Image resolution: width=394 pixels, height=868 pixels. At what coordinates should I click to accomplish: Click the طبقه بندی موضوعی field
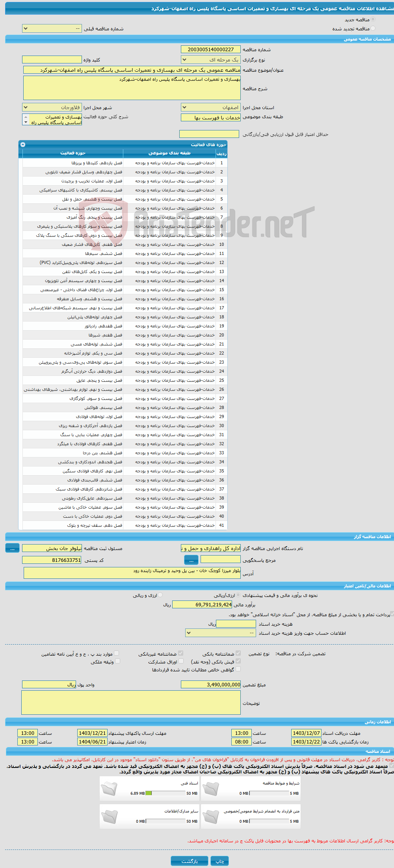[211, 117]
